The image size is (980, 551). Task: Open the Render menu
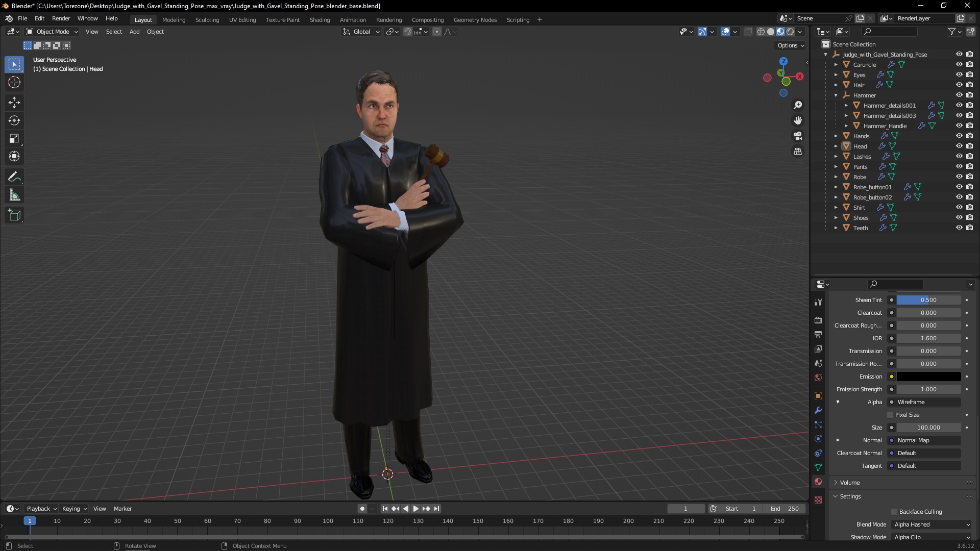pyautogui.click(x=61, y=18)
